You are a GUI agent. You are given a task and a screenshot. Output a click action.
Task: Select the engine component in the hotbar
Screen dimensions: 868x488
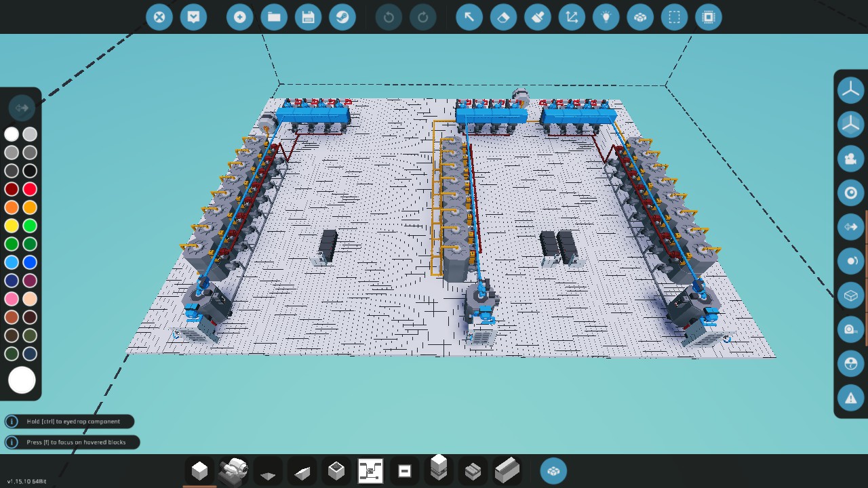234,470
